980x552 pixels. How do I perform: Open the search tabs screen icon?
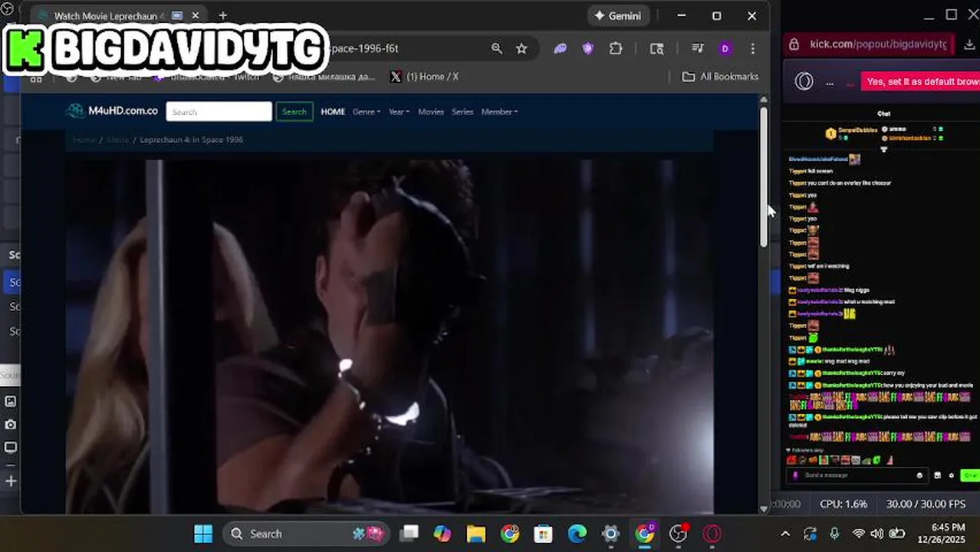pos(657,48)
